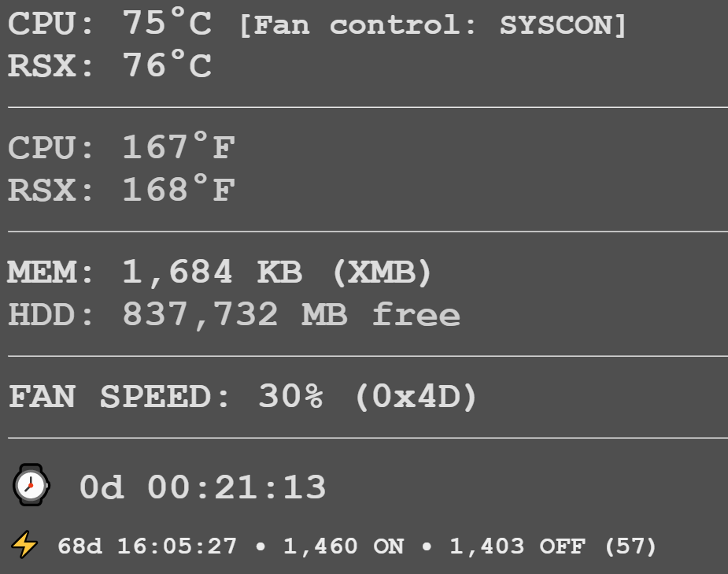Click the fan hex value (0x4D)
Image resolution: width=728 pixels, height=574 pixels.
[416, 397]
